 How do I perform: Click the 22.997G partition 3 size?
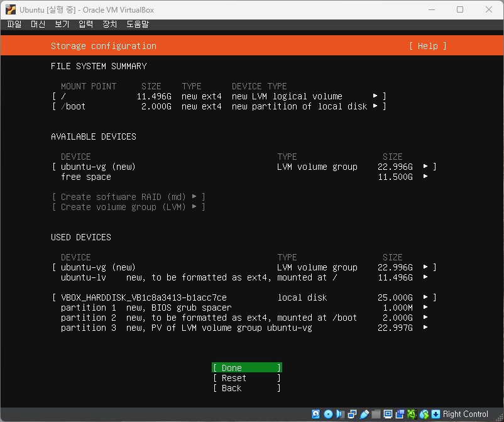(x=395, y=328)
